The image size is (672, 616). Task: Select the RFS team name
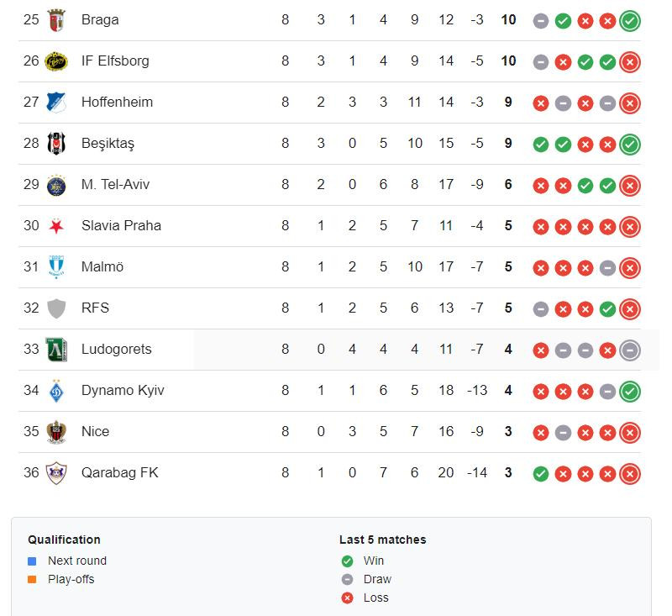(x=95, y=308)
